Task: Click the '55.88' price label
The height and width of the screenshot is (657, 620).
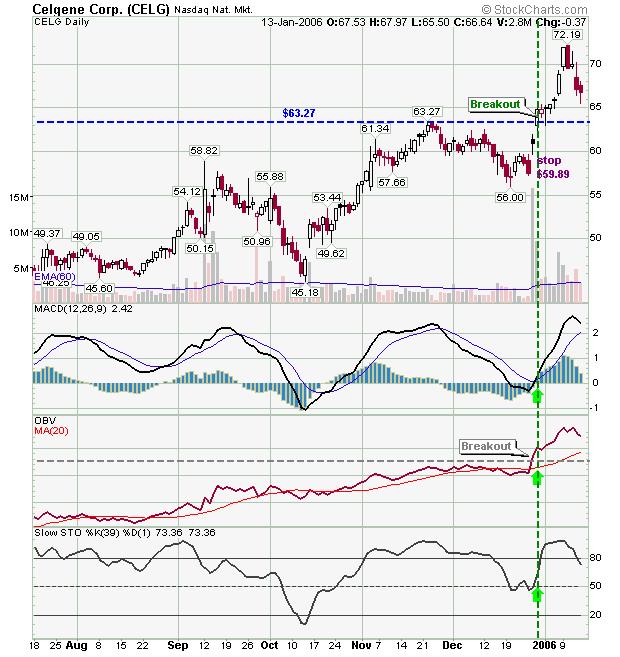Action: pos(270,176)
